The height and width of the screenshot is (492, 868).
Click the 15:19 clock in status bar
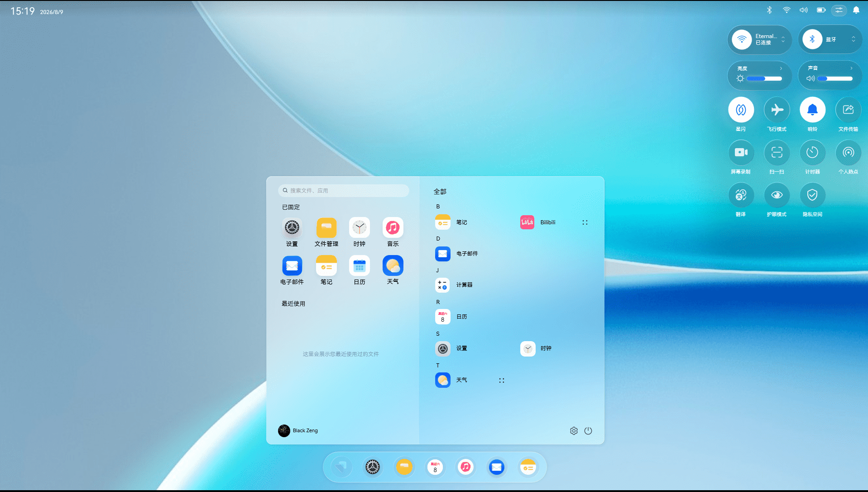pyautogui.click(x=23, y=11)
